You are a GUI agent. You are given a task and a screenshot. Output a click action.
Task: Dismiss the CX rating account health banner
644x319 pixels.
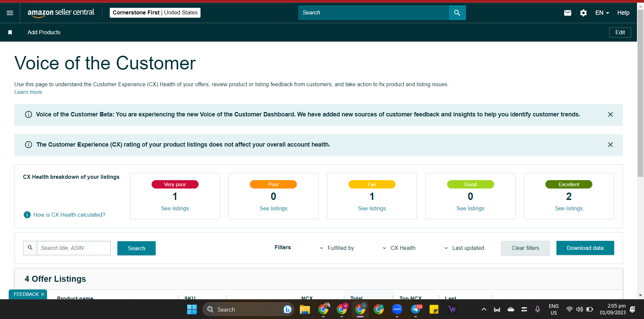coord(610,145)
